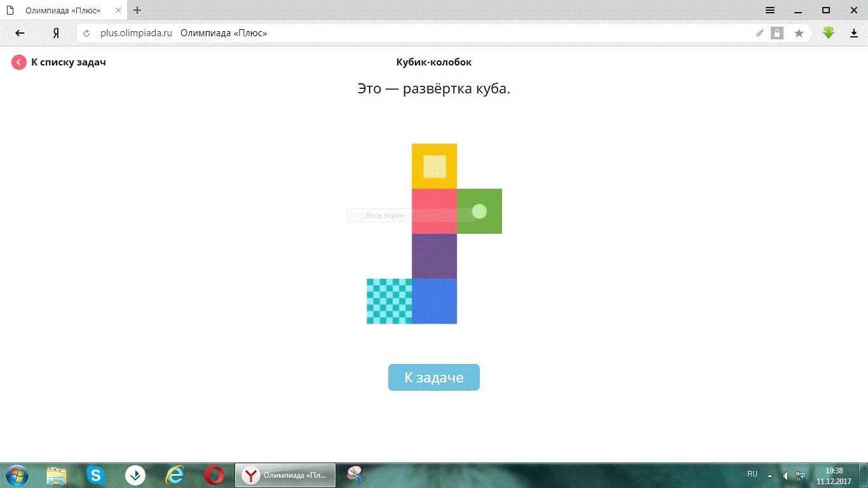
Task: Launch Internet Explorer from the taskbar
Action: click(175, 475)
